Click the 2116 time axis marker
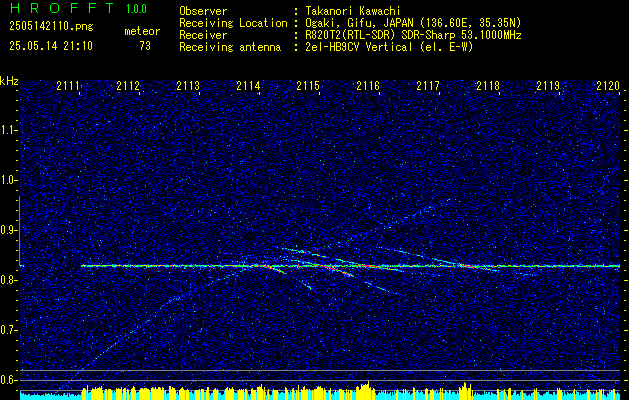Screen dimensions: 629x400 pyautogui.click(x=368, y=86)
